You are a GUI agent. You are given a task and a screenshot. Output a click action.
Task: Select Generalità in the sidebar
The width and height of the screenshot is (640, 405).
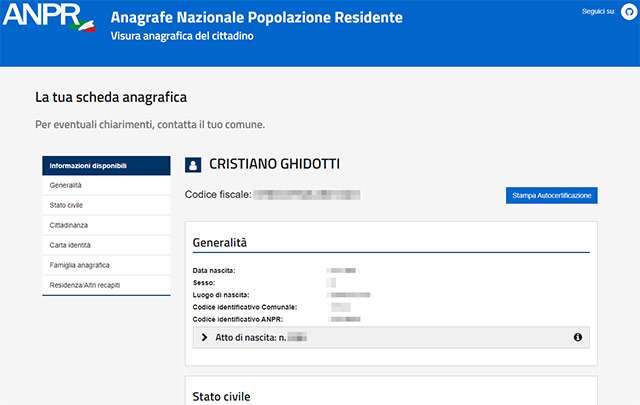[x=106, y=185]
